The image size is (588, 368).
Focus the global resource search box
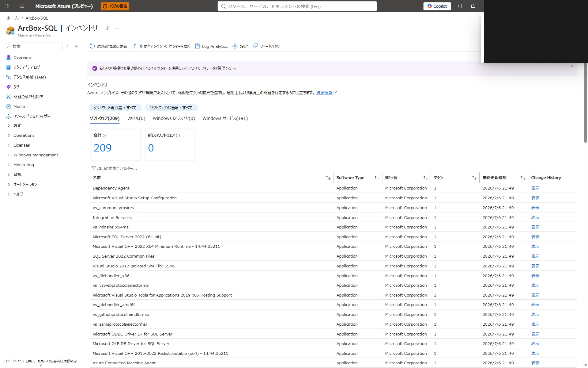tap(297, 6)
